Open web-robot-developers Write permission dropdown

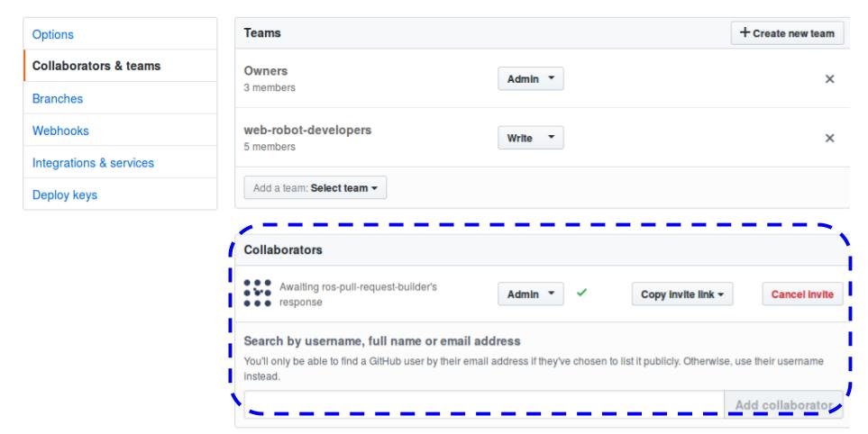[530, 138]
